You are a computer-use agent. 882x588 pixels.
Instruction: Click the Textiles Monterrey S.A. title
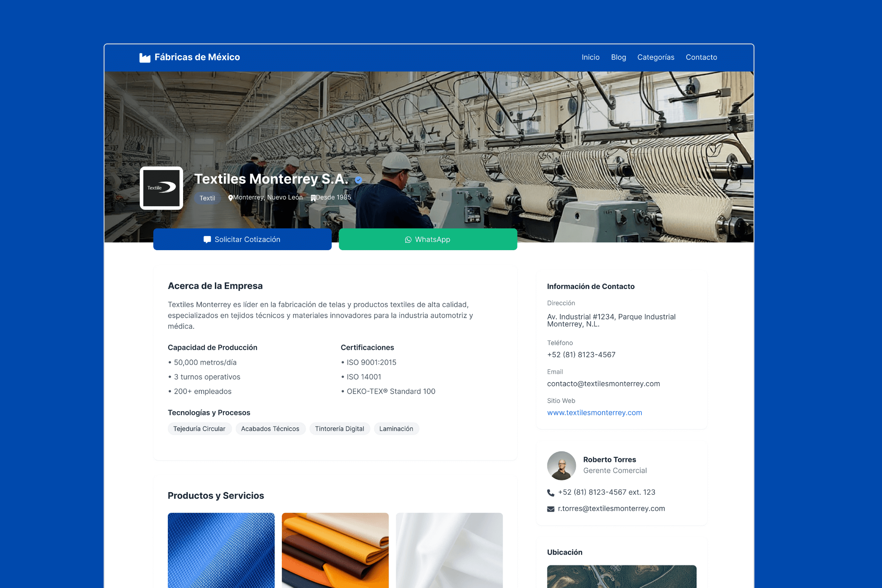(x=271, y=179)
